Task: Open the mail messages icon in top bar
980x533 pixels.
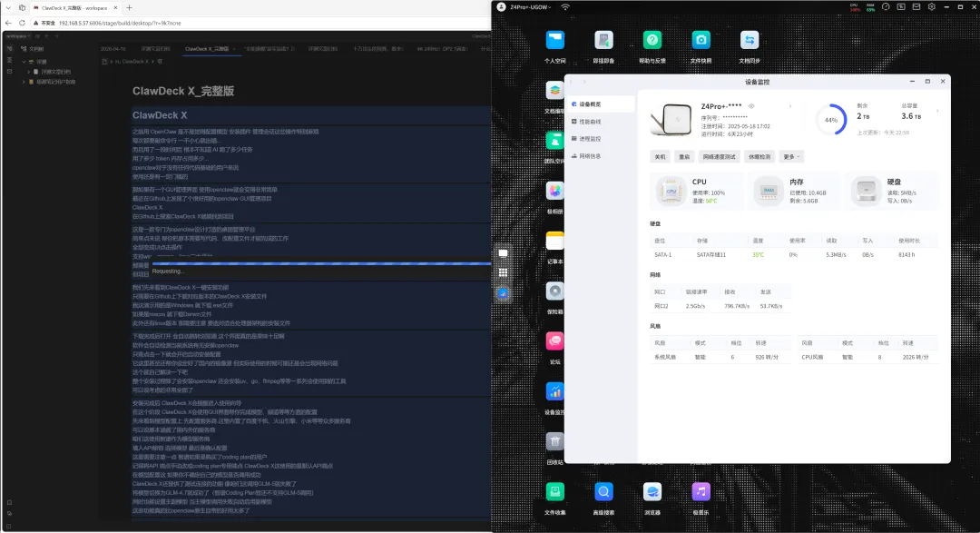Action: 916,7
